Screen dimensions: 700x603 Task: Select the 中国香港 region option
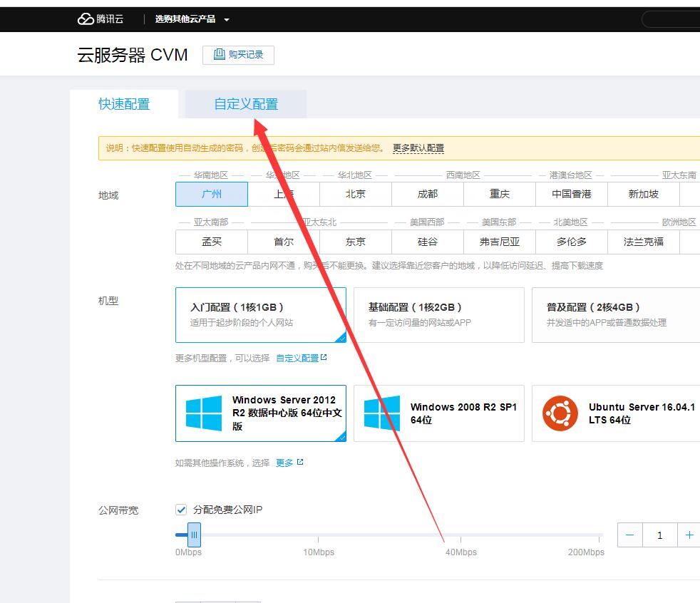(571, 194)
